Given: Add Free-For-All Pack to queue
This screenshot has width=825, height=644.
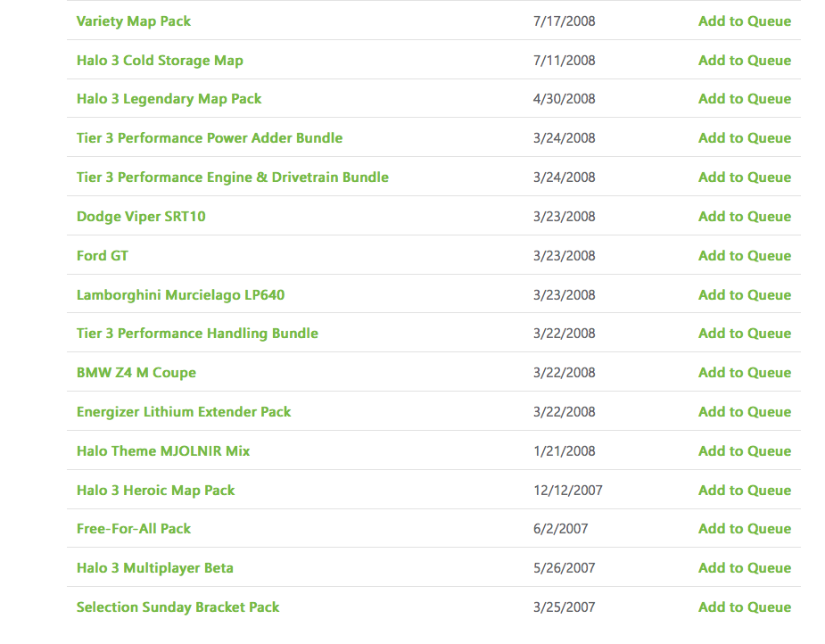Looking at the screenshot, I should pyautogui.click(x=745, y=529).
